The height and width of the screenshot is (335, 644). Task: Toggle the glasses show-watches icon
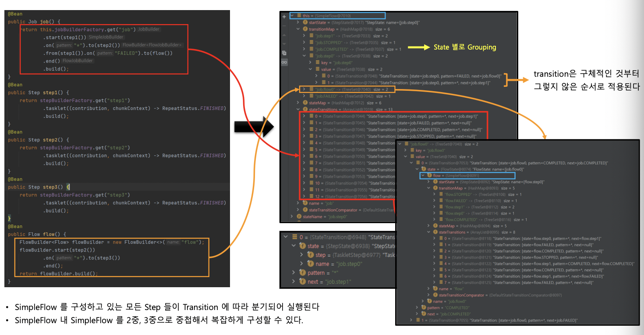pyautogui.click(x=284, y=63)
